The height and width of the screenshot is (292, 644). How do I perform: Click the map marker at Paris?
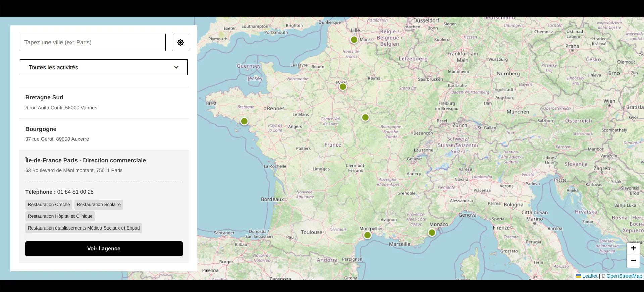(343, 87)
